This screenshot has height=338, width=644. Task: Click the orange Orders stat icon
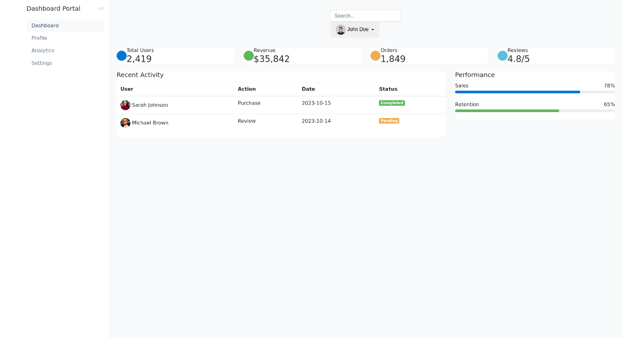click(375, 55)
